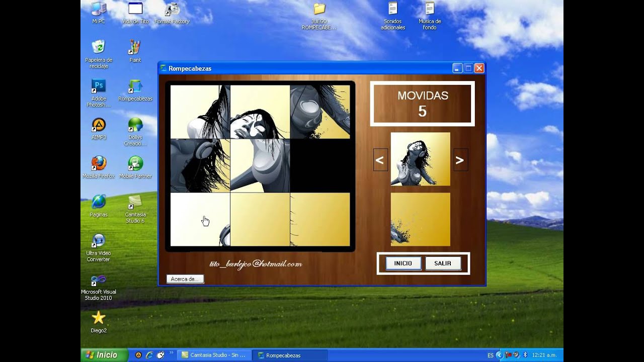The width and height of the screenshot is (644, 362).
Task: Move tile next to hand cursor
Action: click(x=200, y=219)
